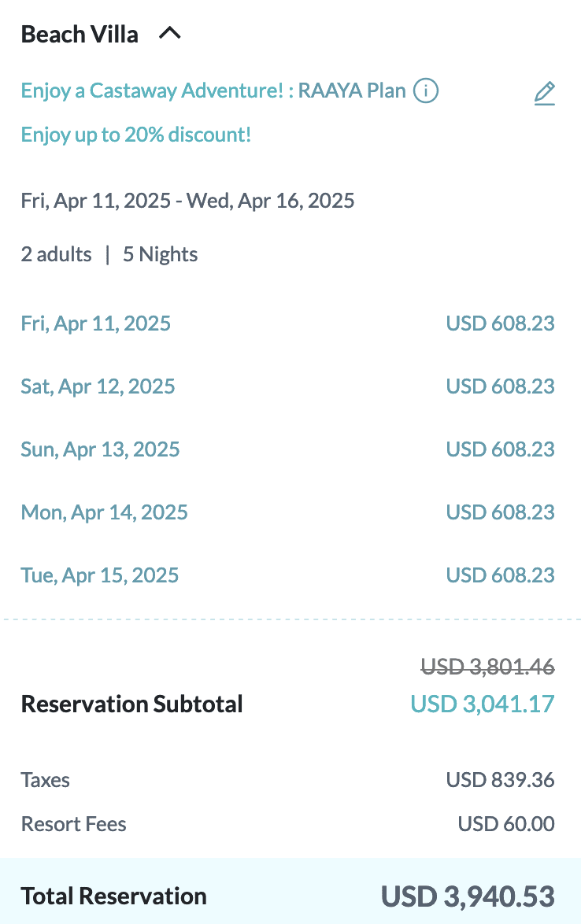Collapse the Beach Villa section chevron
Viewport: 581px width, 924px height.
170,34
